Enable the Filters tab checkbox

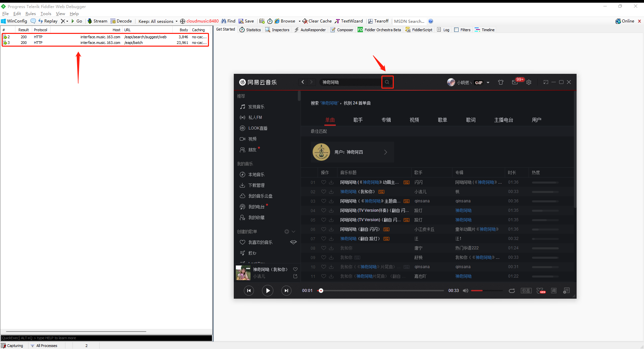point(457,30)
